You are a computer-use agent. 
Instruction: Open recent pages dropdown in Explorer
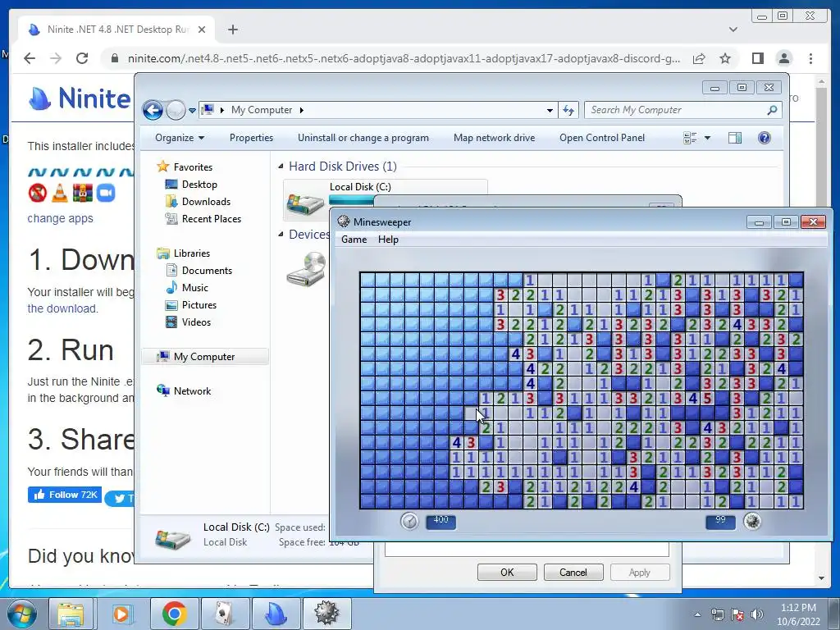(192, 111)
